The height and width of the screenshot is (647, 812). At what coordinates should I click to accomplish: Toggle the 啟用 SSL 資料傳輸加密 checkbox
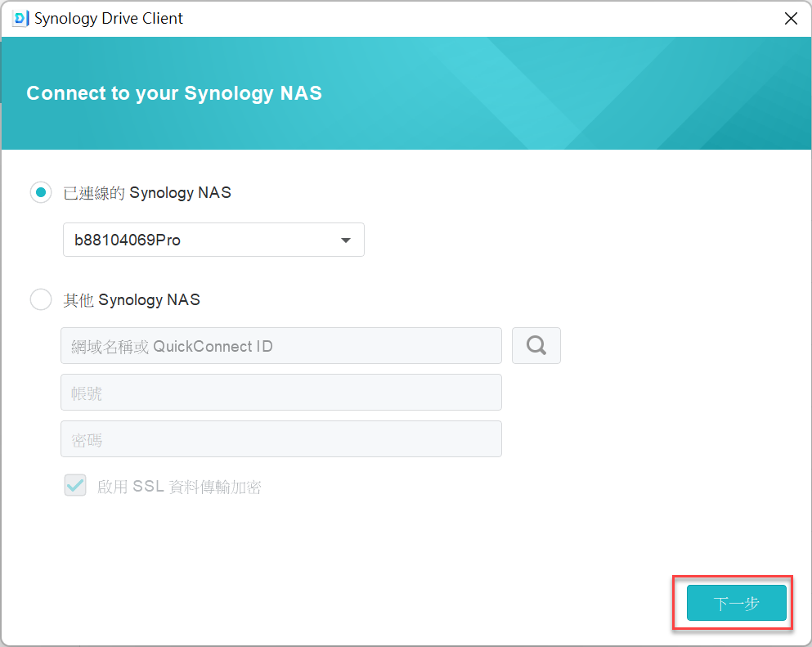click(75, 485)
